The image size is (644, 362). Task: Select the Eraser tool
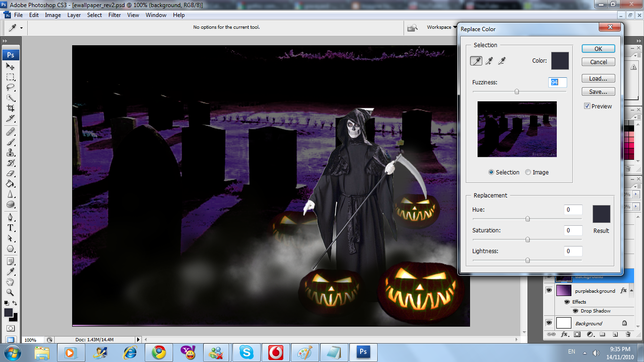10,173
